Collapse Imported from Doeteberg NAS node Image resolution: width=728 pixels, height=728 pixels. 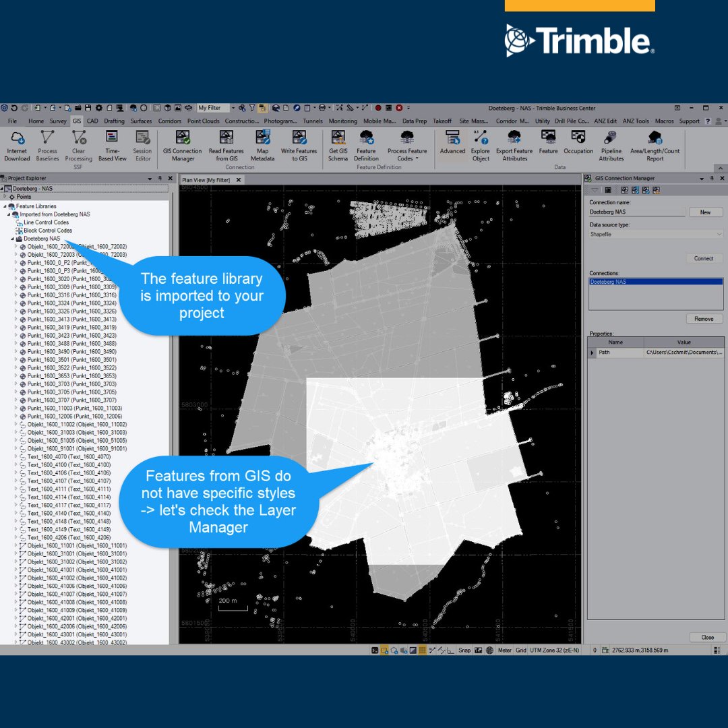(x=8, y=214)
